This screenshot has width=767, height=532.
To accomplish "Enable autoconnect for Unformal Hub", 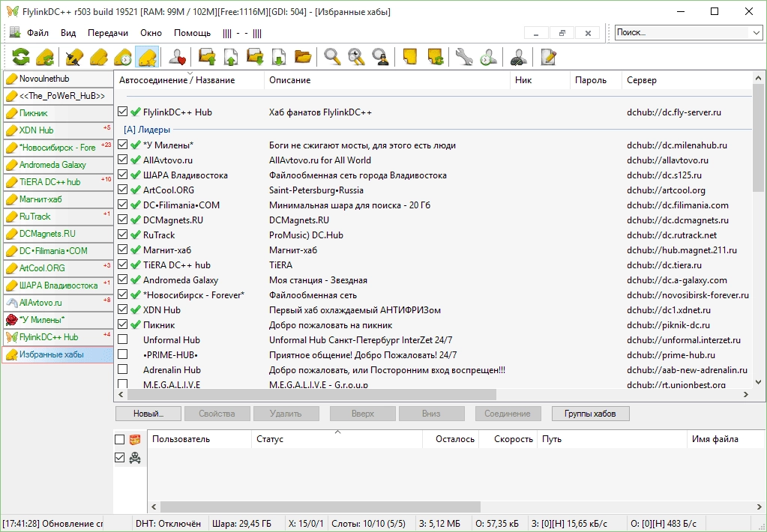I will click(123, 339).
